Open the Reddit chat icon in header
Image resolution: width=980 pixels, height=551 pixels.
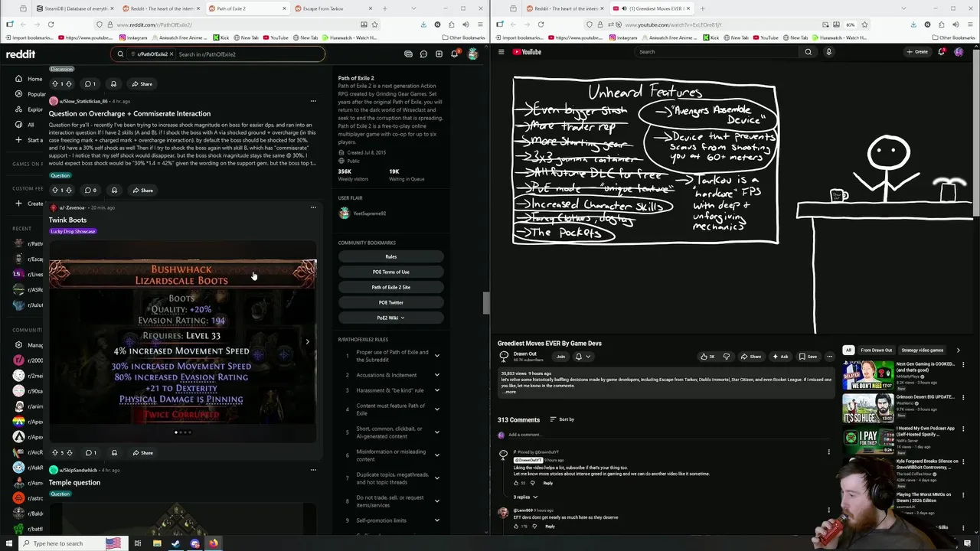point(423,54)
